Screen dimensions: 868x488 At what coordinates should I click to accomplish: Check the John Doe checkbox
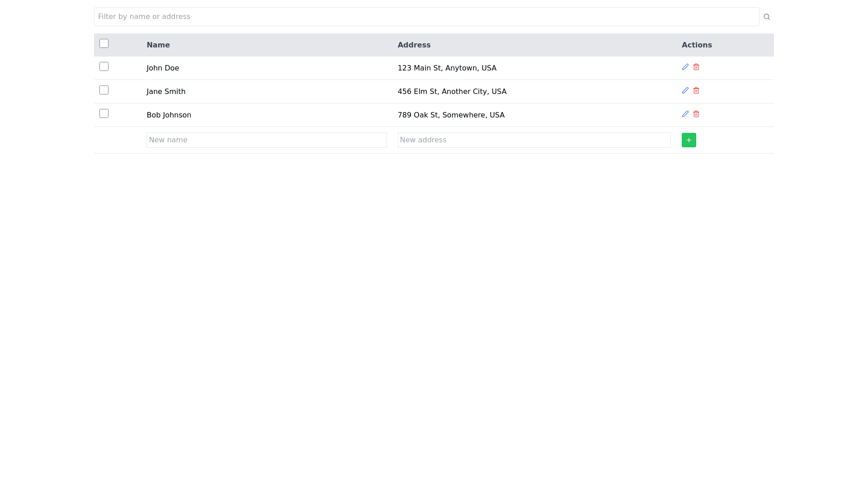[104, 66]
